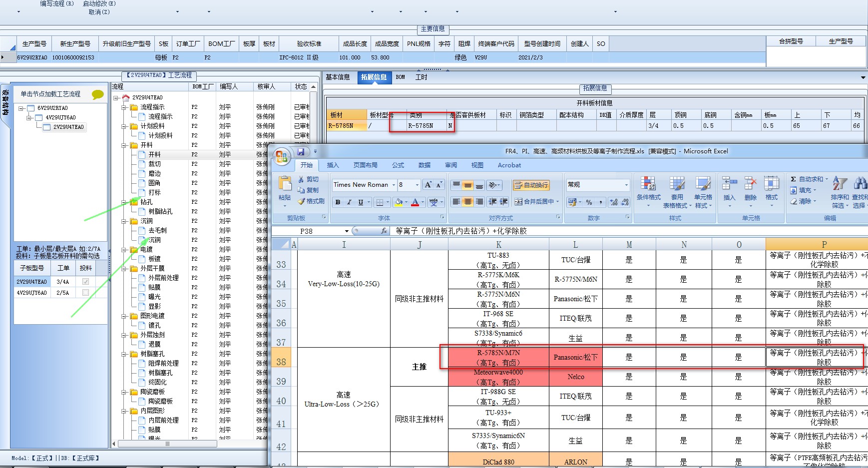
Task: Click the Percent Style icon
Action: point(589,202)
